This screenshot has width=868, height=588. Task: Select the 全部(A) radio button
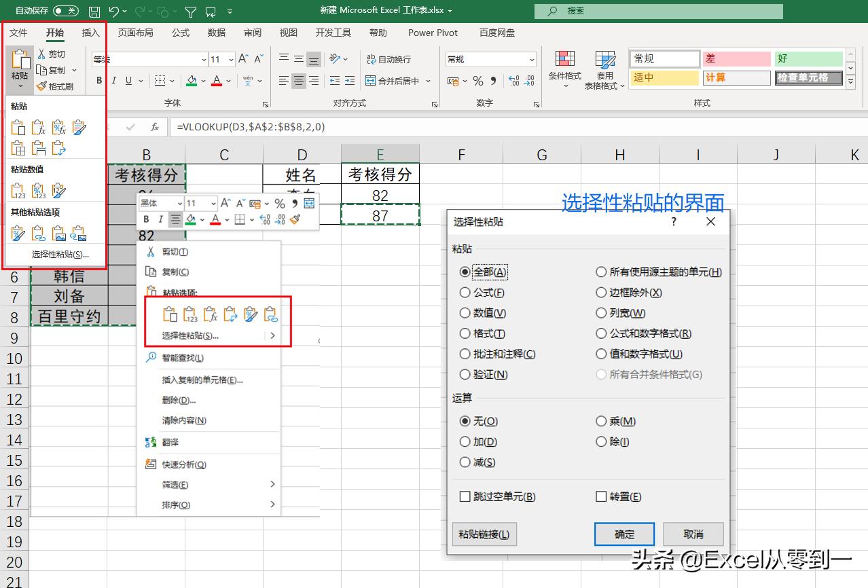tap(465, 272)
